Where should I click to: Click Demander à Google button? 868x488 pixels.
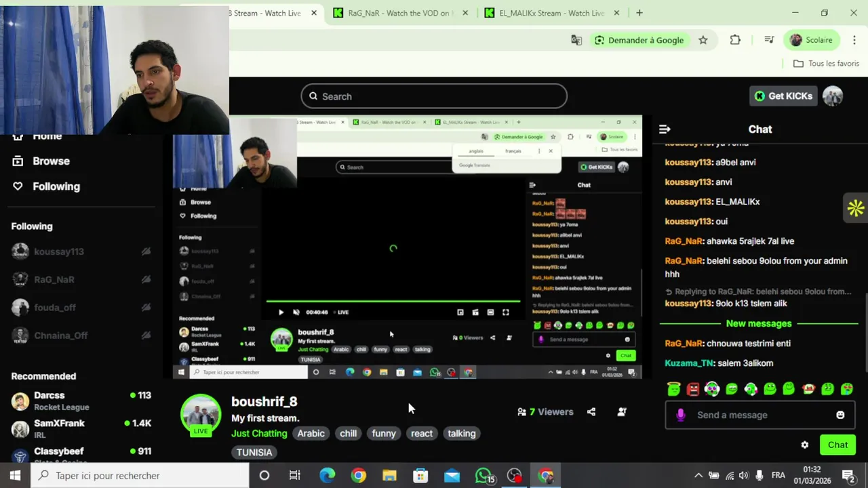pos(639,40)
